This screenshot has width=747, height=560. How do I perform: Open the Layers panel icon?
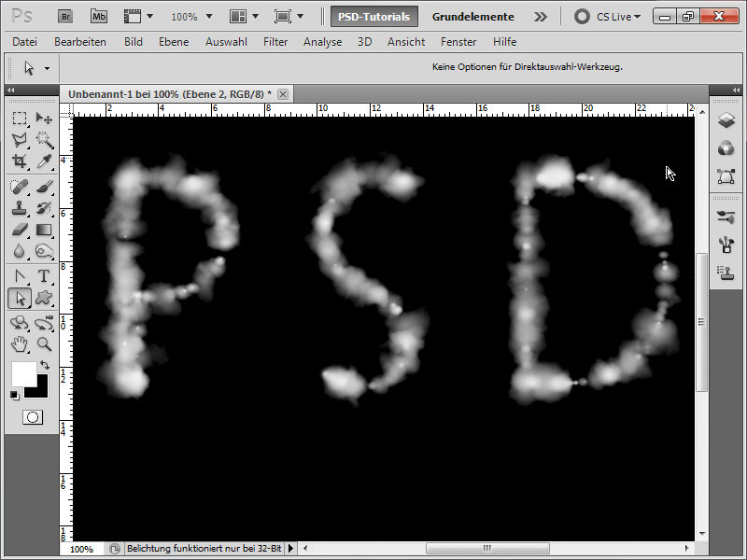pos(726,120)
